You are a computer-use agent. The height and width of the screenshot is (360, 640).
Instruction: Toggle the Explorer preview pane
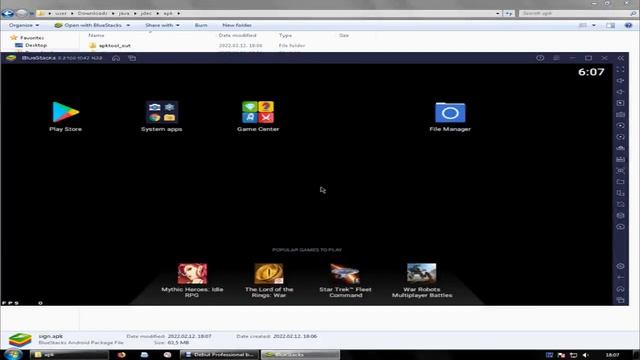point(611,25)
